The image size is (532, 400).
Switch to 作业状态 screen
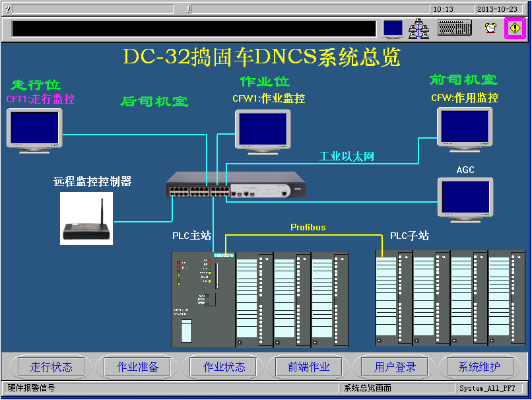[x=224, y=367]
